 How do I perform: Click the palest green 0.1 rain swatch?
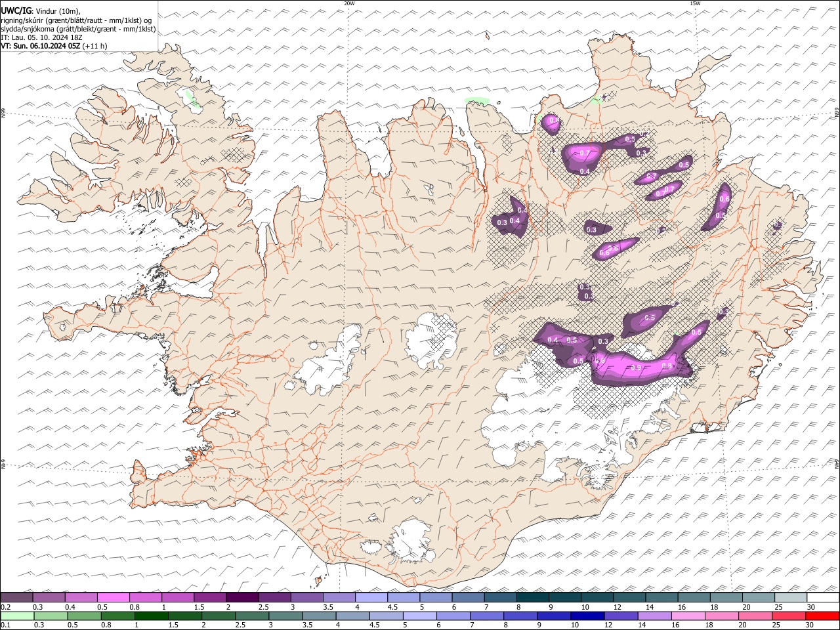click(x=17, y=616)
